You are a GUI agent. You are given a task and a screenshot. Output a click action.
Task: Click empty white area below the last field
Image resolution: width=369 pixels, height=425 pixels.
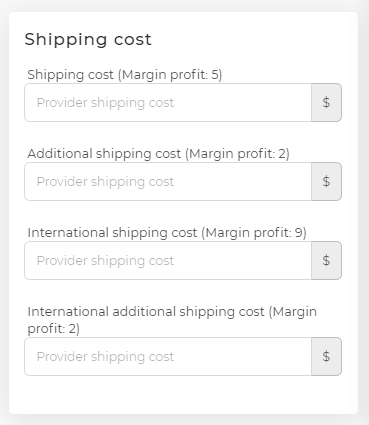(x=183, y=395)
